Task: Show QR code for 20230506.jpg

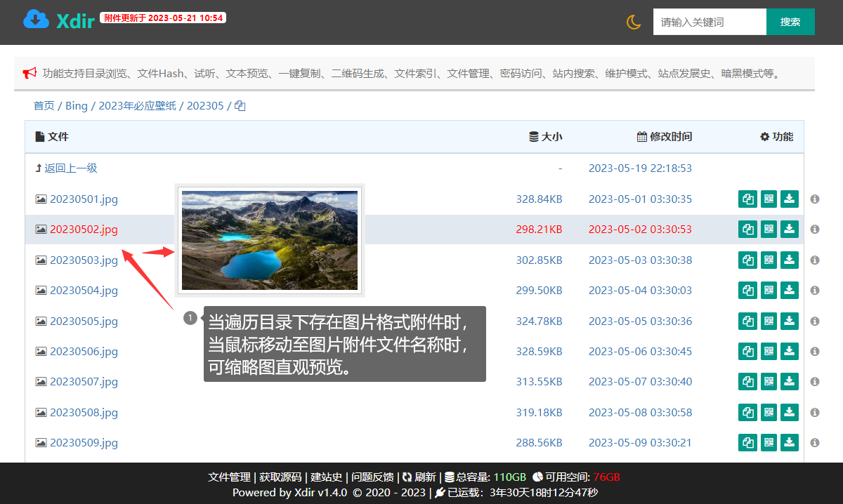Action: pos(769,351)
